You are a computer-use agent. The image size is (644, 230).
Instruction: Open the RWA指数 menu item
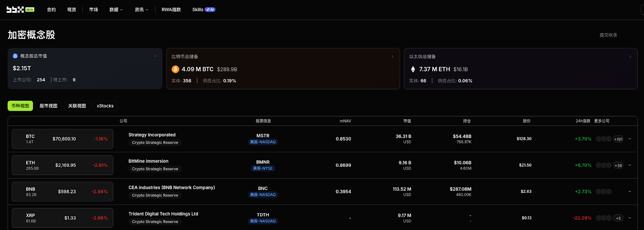(171, 10)
